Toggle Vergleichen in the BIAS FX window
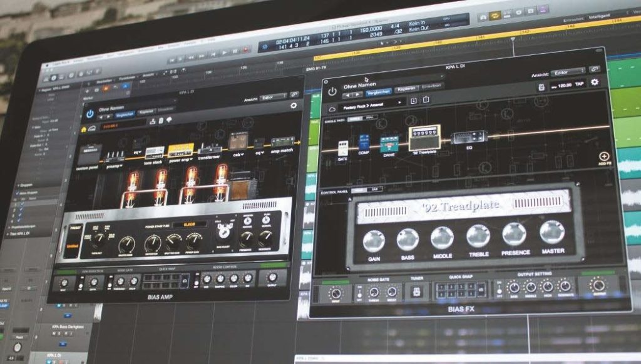Image resolution: width=641 pixels, height=364 pixels. (378, 93)
